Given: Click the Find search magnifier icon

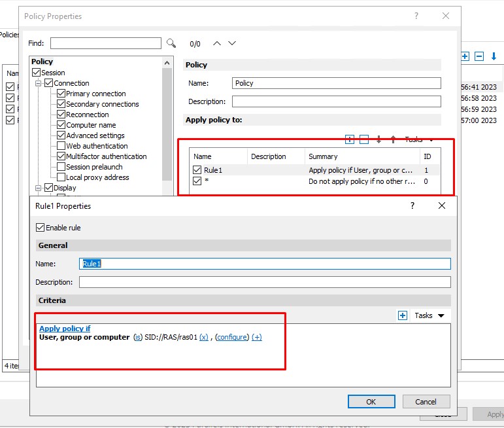Looking at the screenshot, I should tap(171, 43).
